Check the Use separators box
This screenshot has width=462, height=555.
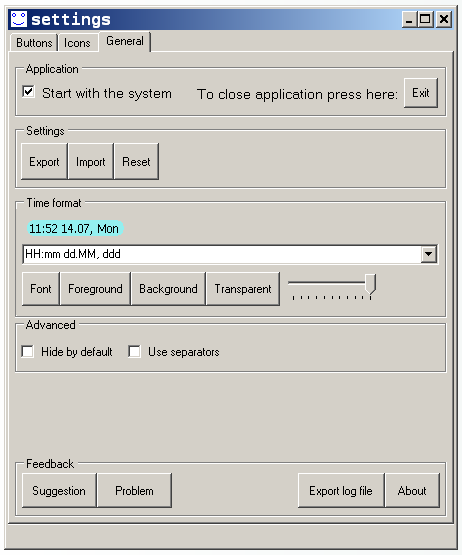click(135, 352)
